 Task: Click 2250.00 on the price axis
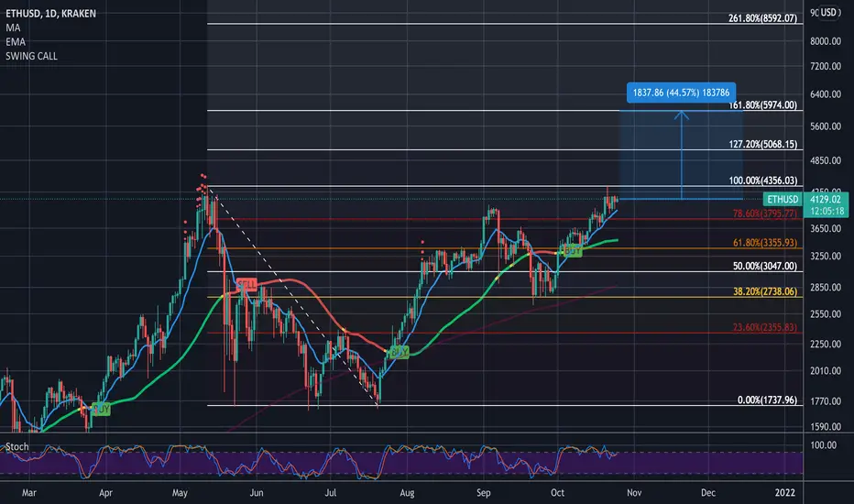click(x=825, y=344)
